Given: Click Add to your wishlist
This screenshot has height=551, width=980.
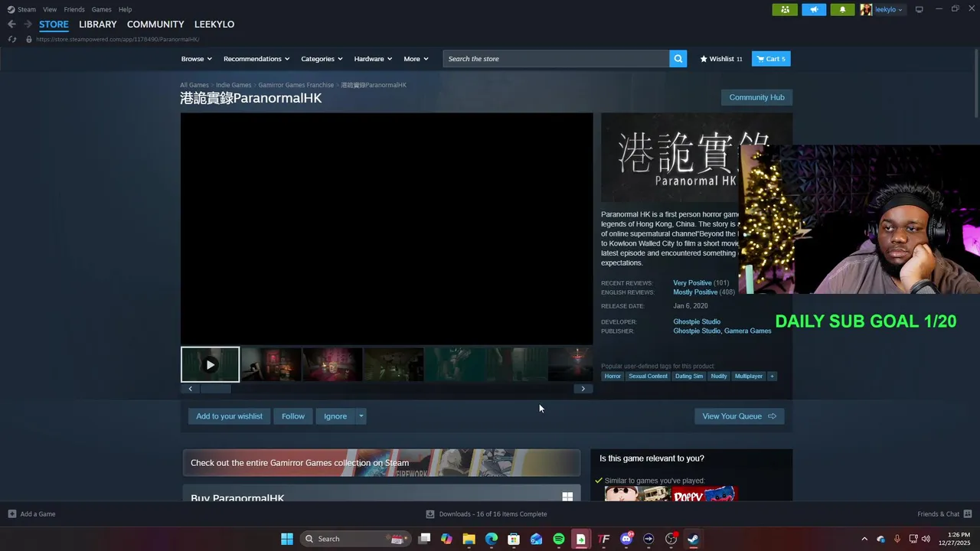Looking at the screenshot, I should 229,416.
